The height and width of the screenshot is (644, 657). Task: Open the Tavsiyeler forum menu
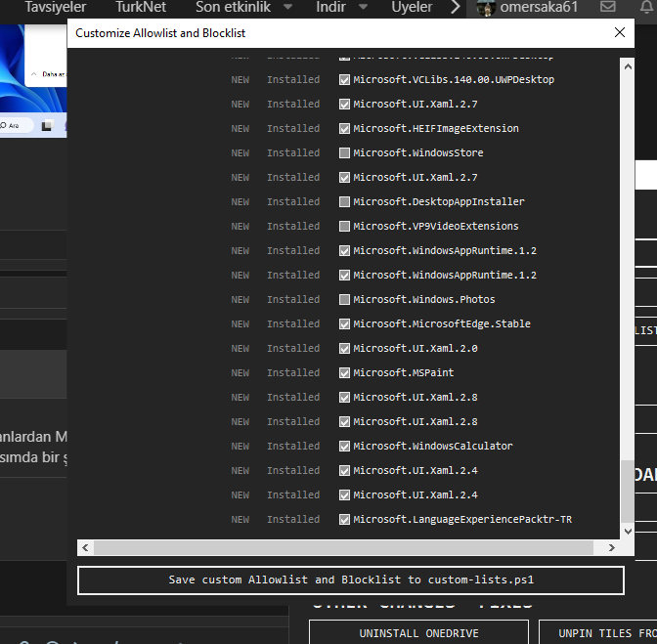click(x=56, y=7)
